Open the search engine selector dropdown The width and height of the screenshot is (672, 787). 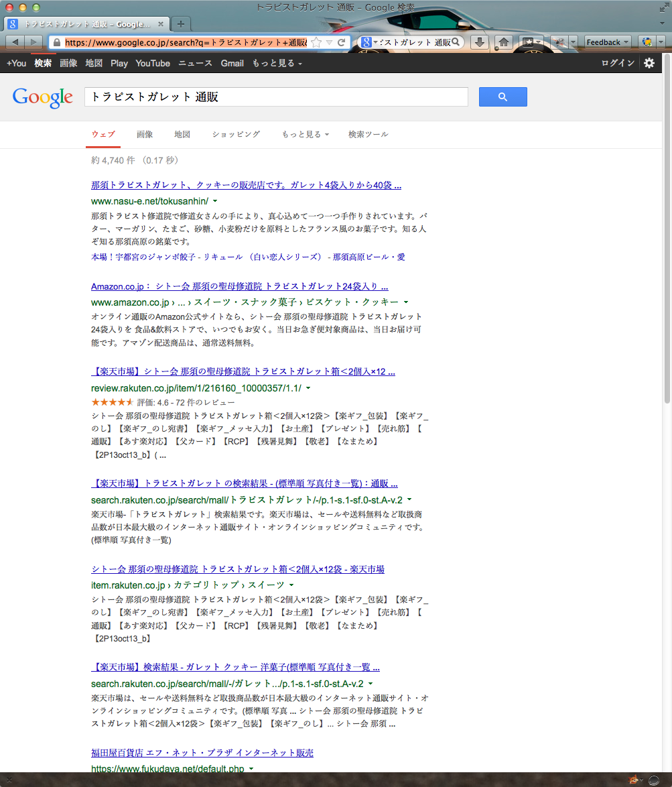(x=368, y=42)
